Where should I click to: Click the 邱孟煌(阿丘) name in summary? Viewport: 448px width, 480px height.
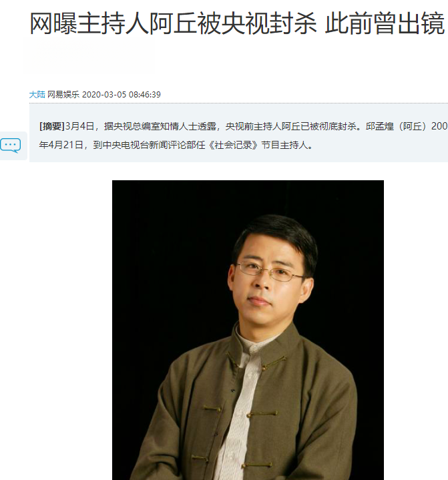click(x=397, y=126)
